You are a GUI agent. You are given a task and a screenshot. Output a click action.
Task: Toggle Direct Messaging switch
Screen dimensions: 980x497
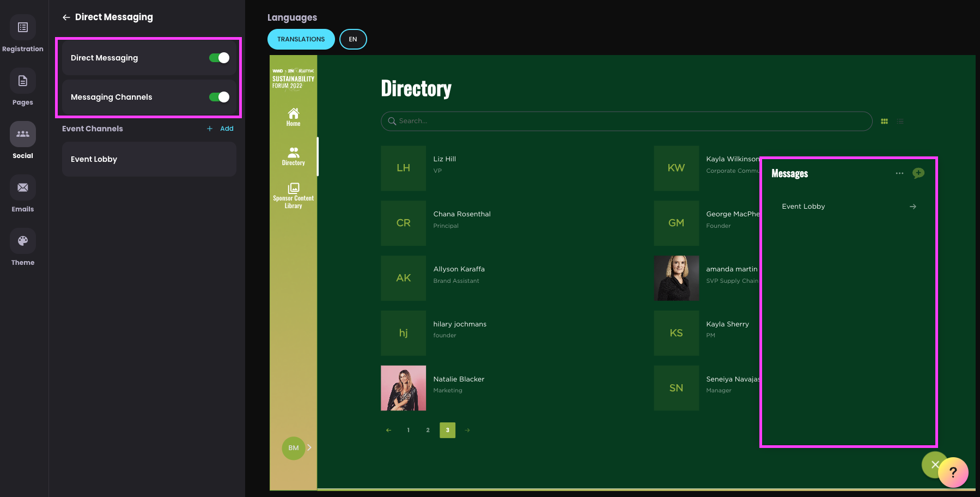pyautogui.click(x=219, y=58)
